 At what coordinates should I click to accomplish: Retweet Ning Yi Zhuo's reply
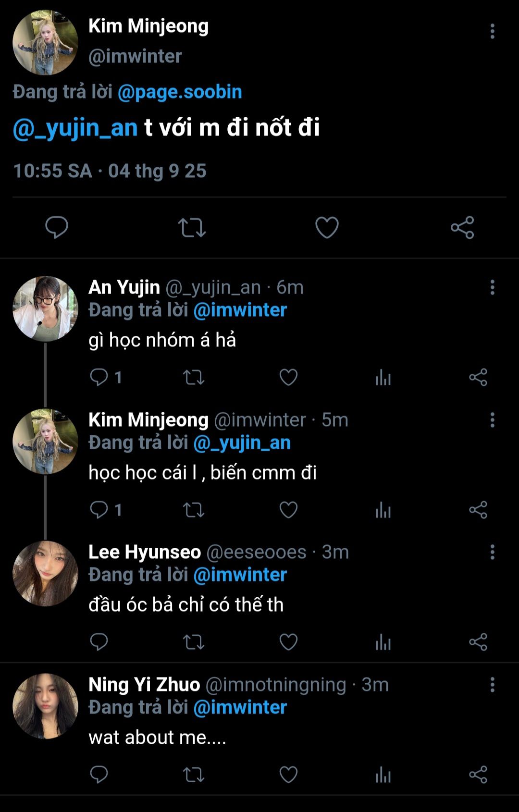[x=194, y=775]
